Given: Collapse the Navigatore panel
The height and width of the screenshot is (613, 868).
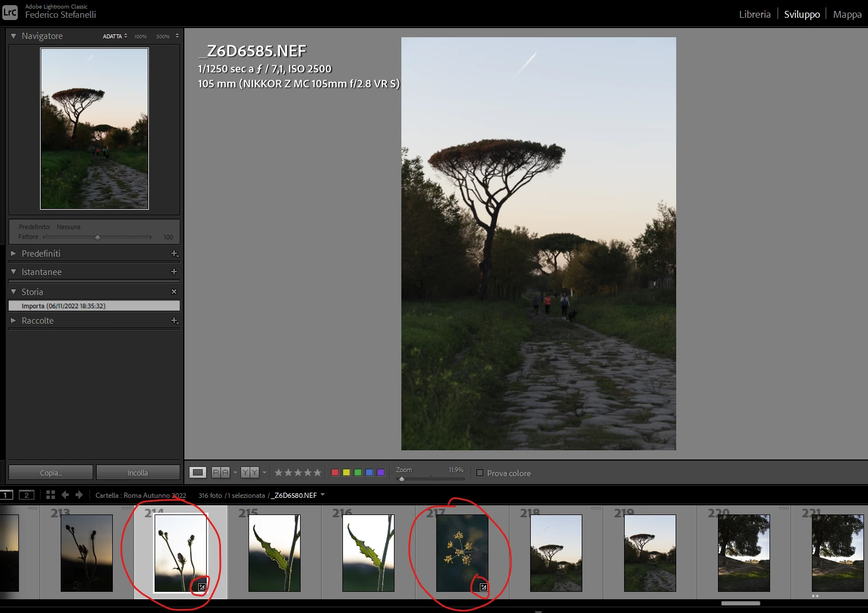Looking at the screenshot, I should coord(13,36).
